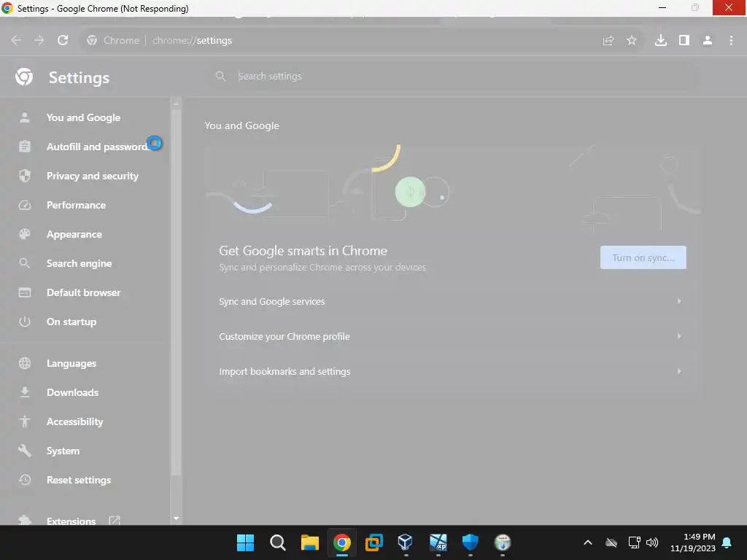The width and height of the screenshot is (747, 560).
Task: Click the palette icon for Appearance
Action: point(25,234)
